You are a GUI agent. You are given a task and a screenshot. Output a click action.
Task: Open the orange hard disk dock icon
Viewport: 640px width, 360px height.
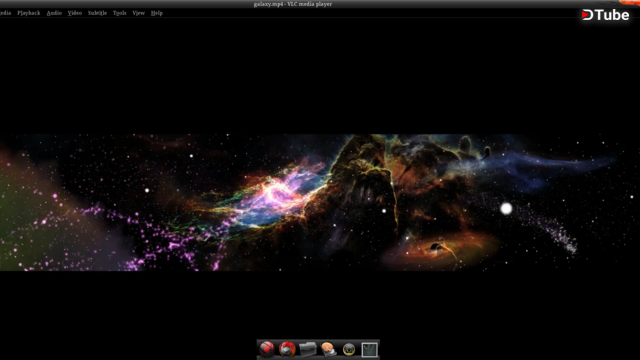pos(328,349)
